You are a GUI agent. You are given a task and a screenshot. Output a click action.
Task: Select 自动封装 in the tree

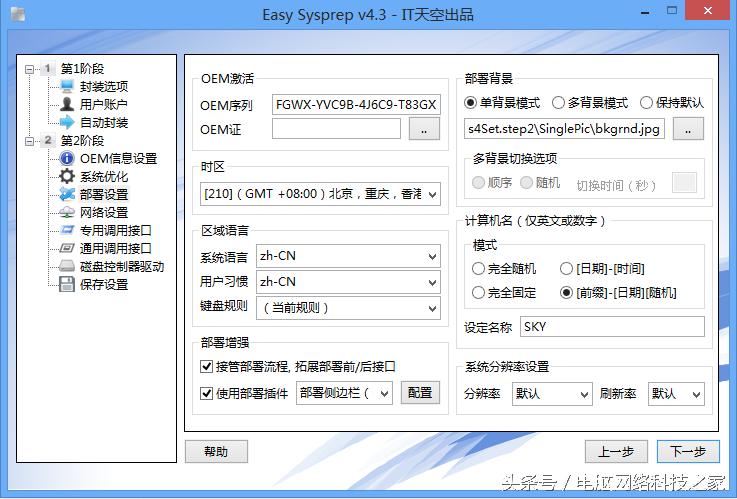click(x=104, y=122)
